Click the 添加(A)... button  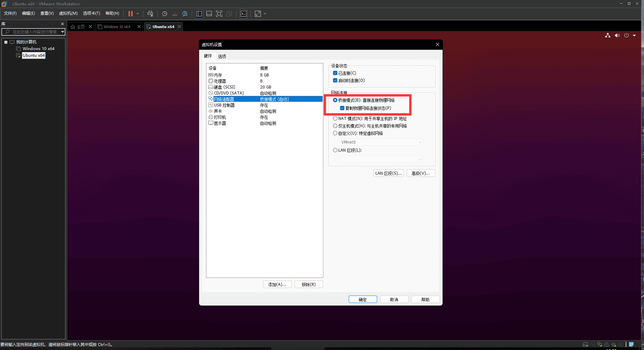(x=277, y=285)
